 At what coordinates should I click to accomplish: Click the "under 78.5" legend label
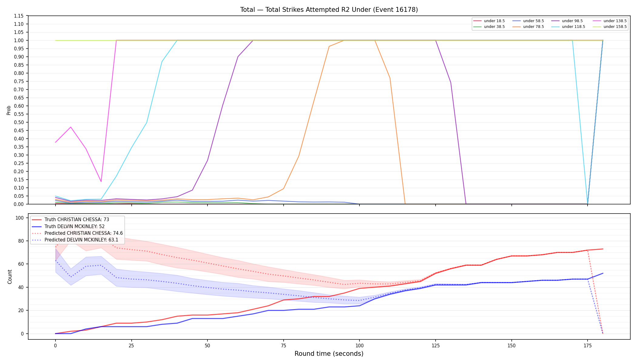(x=534, y=27)
